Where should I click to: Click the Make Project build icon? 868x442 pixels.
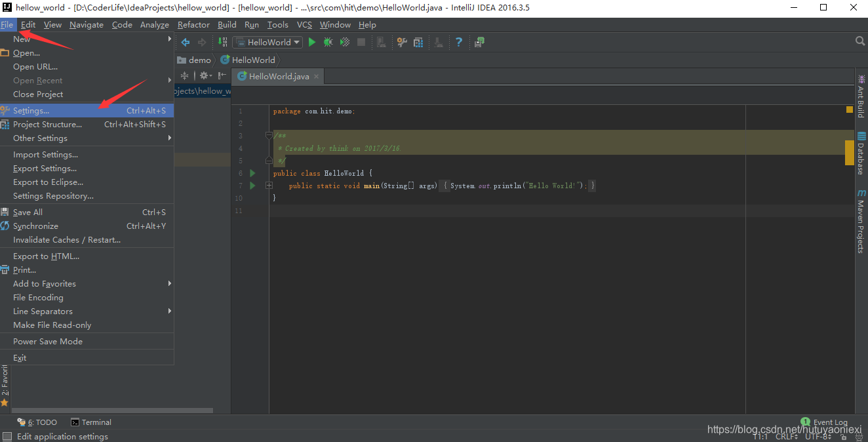click(x=222, y=42)
